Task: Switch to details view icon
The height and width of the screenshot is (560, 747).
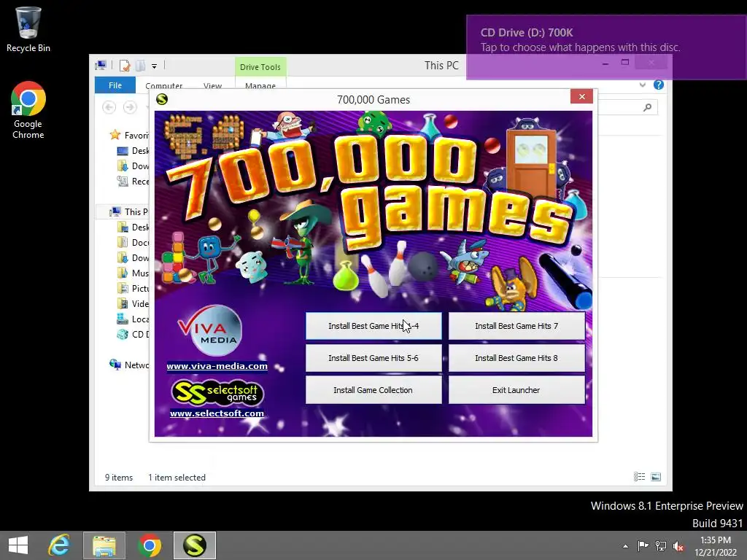Action: pyautogui.click(x=639, y=477)
